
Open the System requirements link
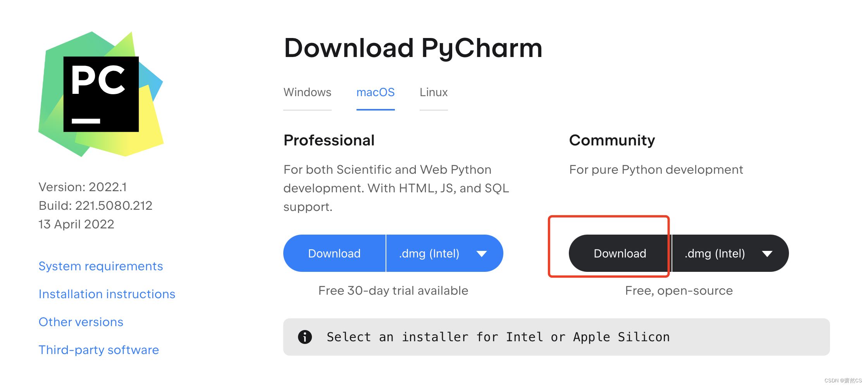point(101,266)
